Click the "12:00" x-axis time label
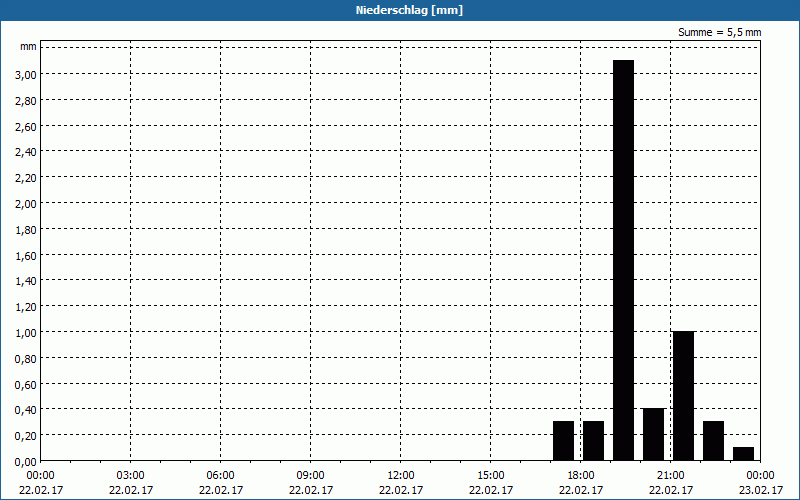 click(401, 476)
